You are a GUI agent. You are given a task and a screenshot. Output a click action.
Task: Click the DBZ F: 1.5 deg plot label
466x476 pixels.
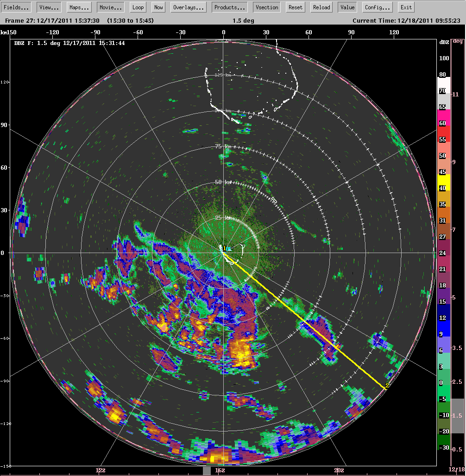(69, 43)
